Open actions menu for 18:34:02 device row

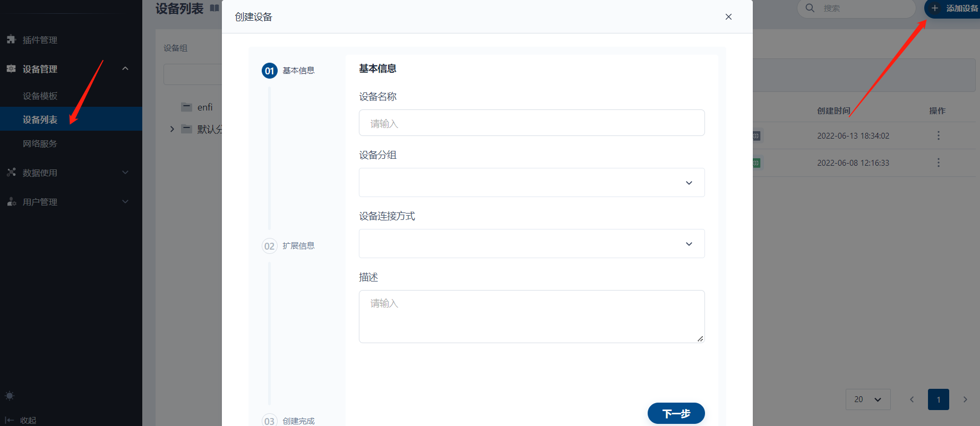point(938,135)
